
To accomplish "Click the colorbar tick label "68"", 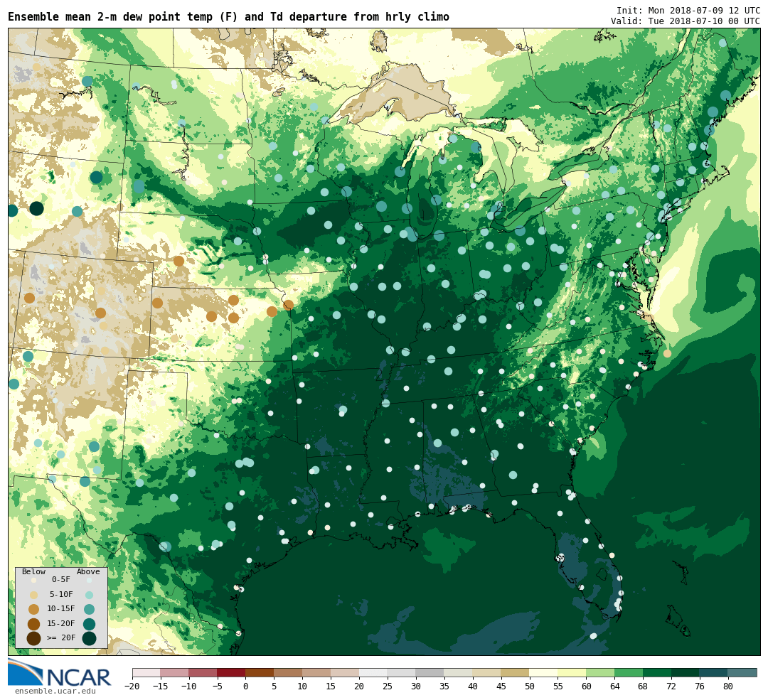I will 643,686.
